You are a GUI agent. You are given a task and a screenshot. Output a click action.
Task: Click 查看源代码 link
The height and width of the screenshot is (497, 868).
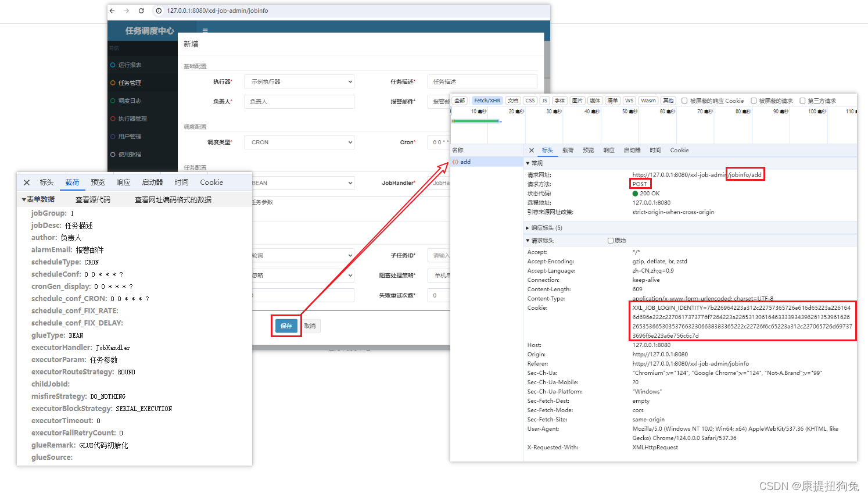point(93,199)
